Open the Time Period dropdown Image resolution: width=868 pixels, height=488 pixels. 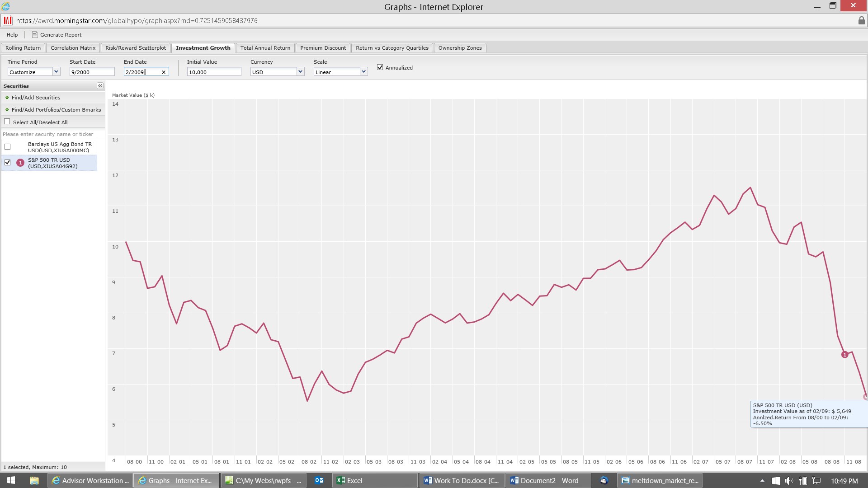56,71
